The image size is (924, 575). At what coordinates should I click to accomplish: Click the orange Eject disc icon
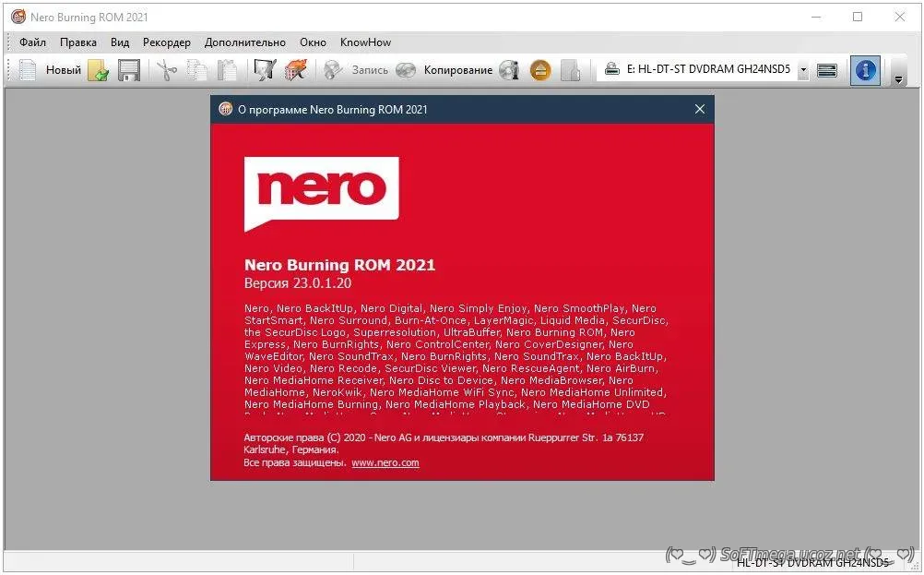(x=540, y=70)
